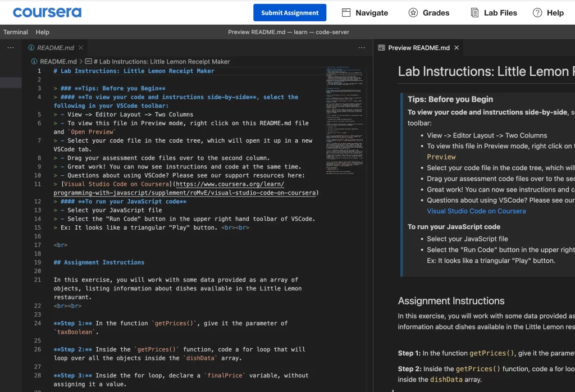Click the symbol icon in the breadcrumb heading
This screenshot has width=575, height=392.
pyautogui.click(x=89, y=61)
